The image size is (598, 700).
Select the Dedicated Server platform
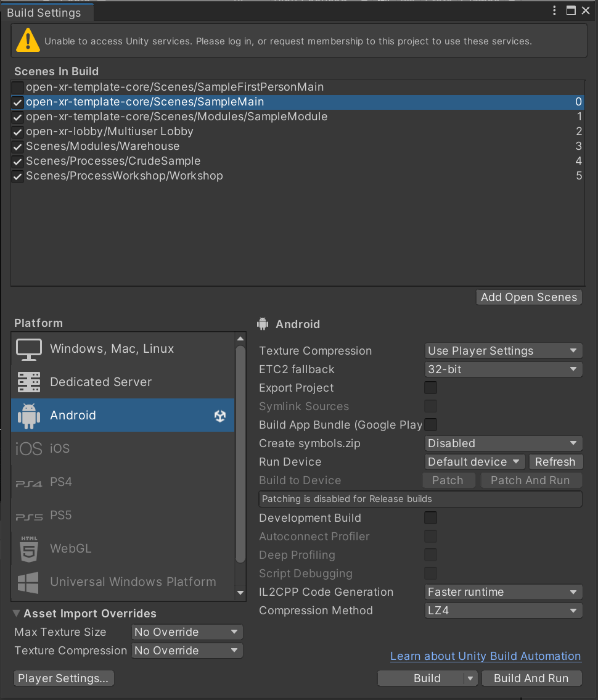[x=123, y=382]
